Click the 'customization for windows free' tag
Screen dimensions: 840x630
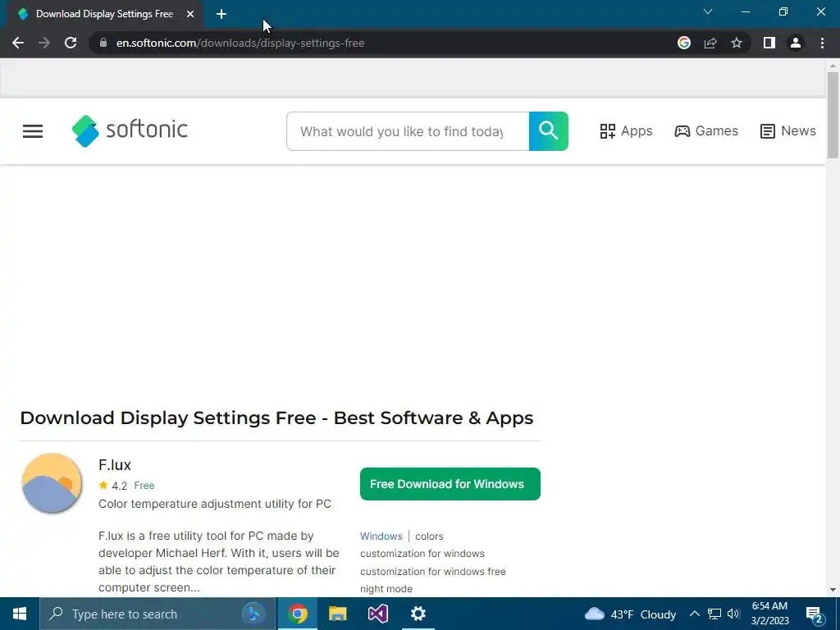click(433, 572)
